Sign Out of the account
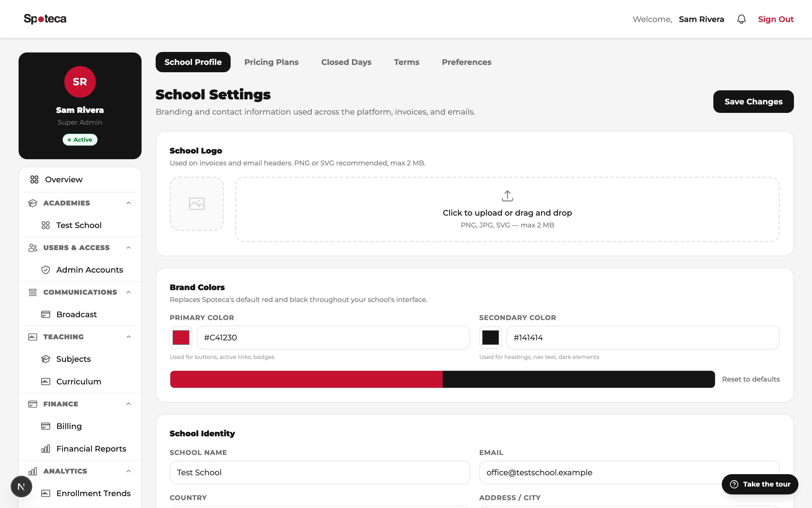The height and width of the screenshot is (508, 812). [776, 19]
